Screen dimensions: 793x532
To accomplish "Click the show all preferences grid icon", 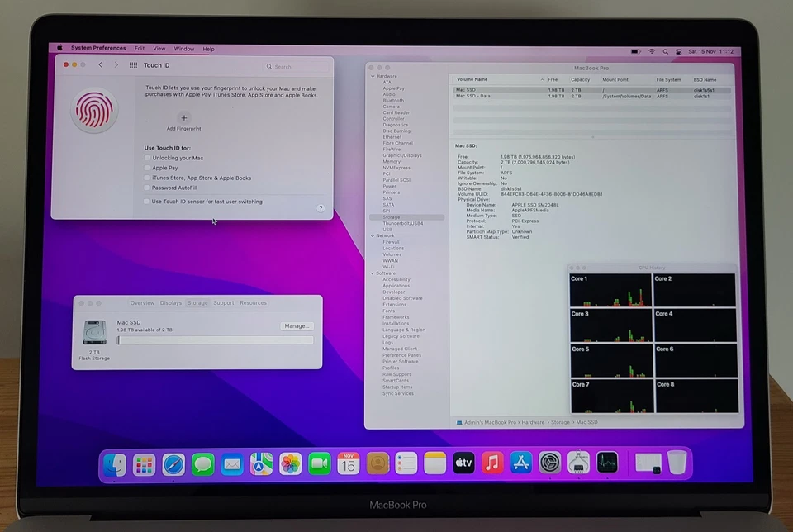I will [132, 64].
